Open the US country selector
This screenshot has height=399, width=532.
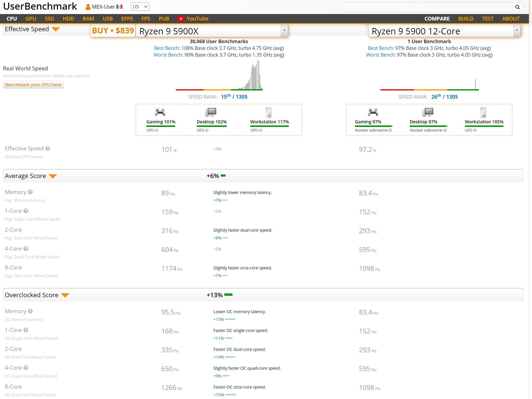140,7
